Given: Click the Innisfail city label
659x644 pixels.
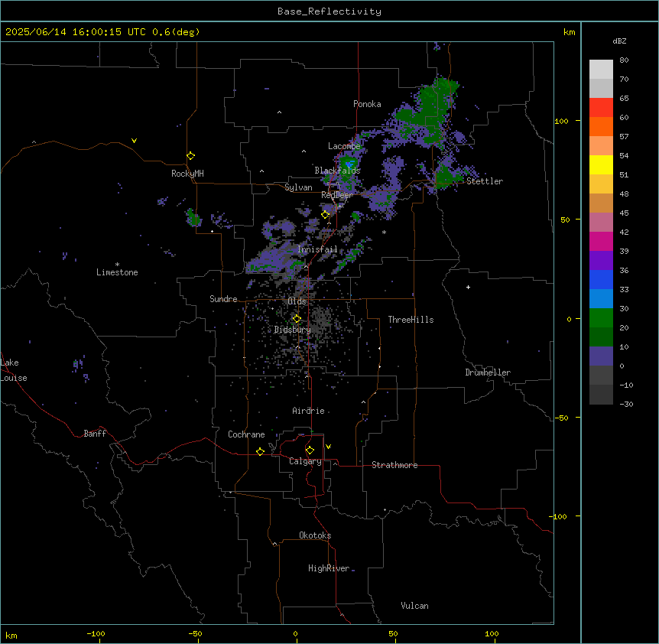Looking at the screenshot, I should [317, 249].
